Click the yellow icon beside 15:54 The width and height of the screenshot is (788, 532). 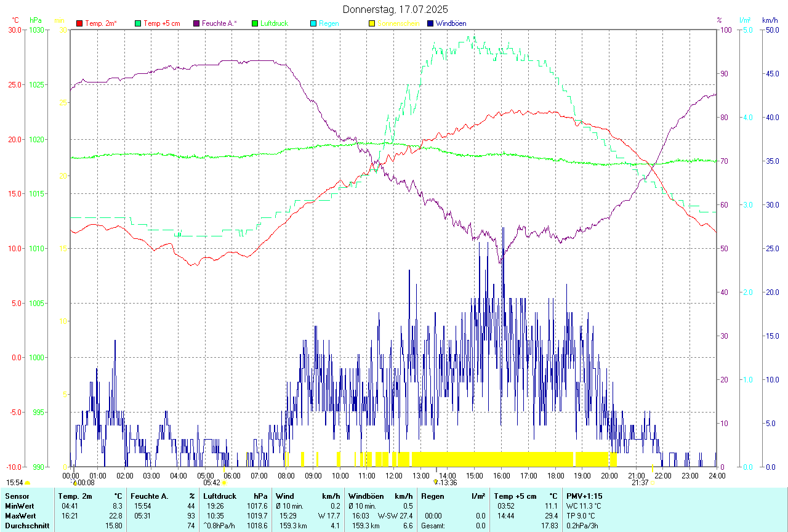pyautogui.click(x=28, y=483)
